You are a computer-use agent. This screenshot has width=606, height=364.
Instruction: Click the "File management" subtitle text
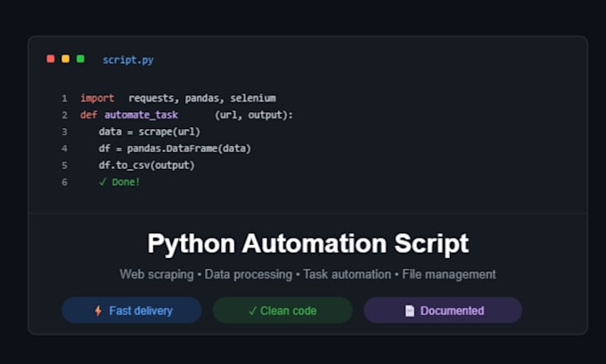click(x=448, y=274)
